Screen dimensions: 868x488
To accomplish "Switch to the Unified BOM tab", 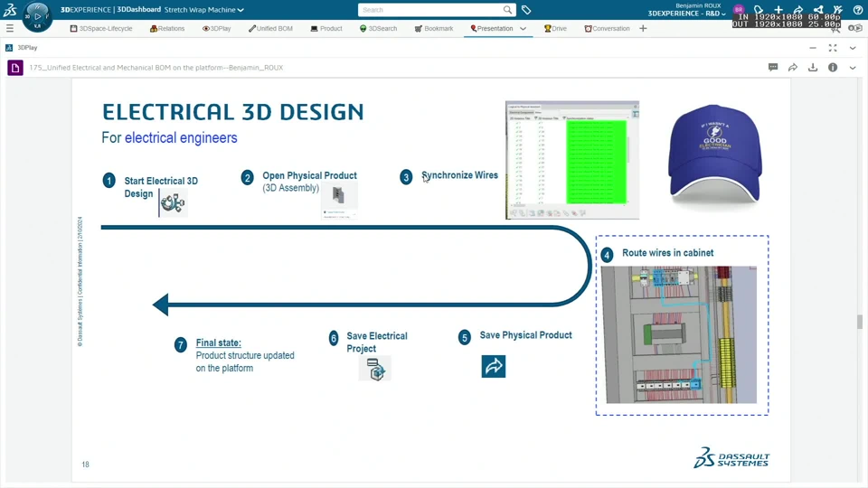I will [270, 29].
